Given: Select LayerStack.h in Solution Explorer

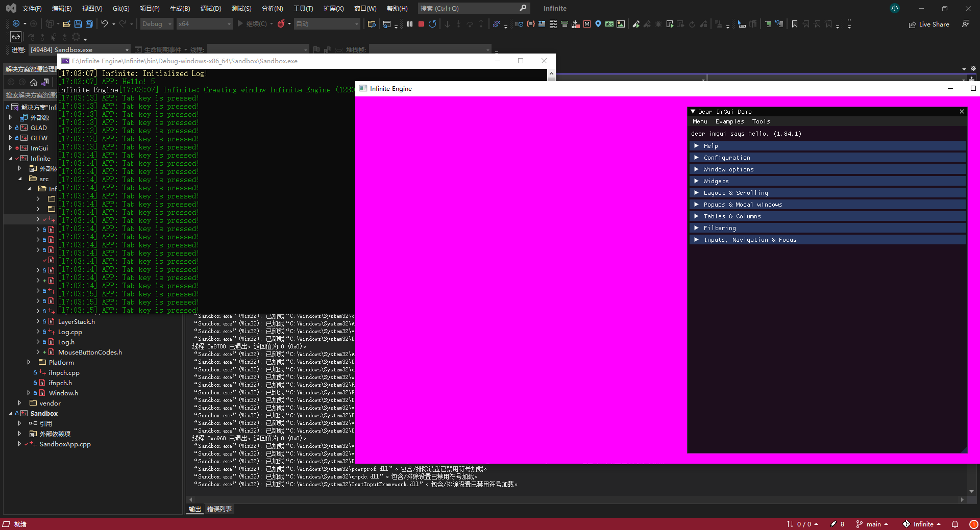Looking at the screenshot, I should coord(76,321).
